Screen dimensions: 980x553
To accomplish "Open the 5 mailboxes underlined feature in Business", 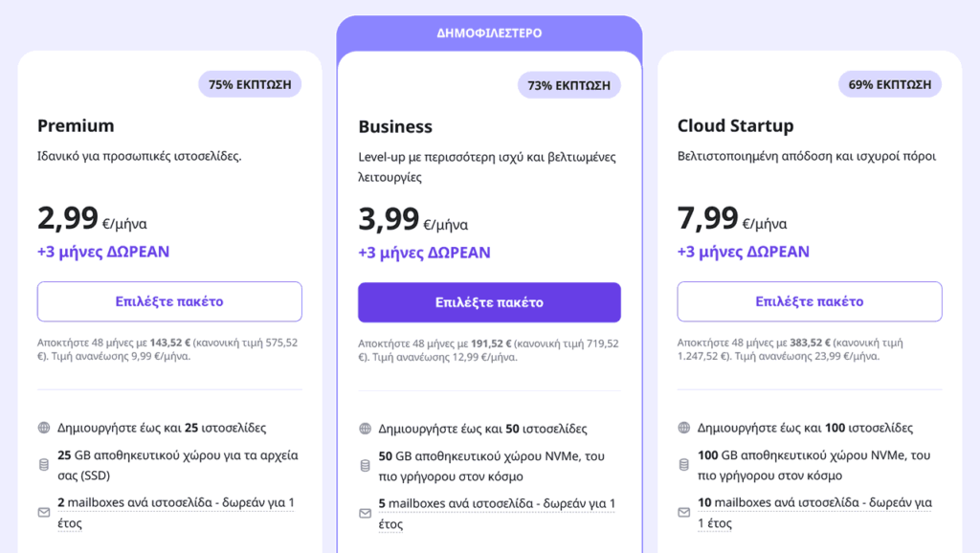I will pyautogui.click(x=497, y=514).
